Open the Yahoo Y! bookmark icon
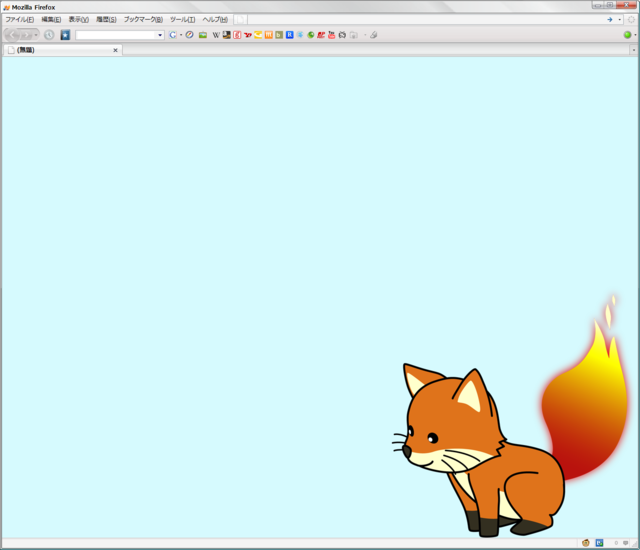 pyautogui.click(x=247, y=35)
